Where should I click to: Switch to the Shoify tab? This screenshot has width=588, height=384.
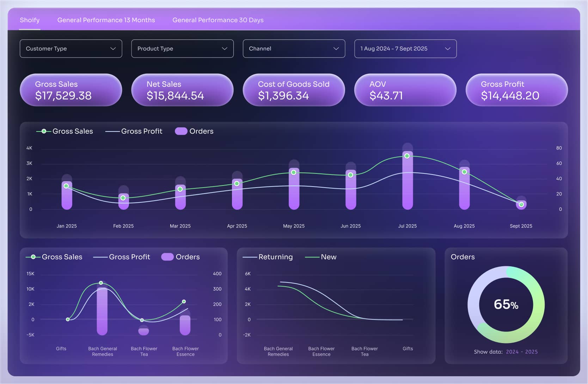pos(30,20)
